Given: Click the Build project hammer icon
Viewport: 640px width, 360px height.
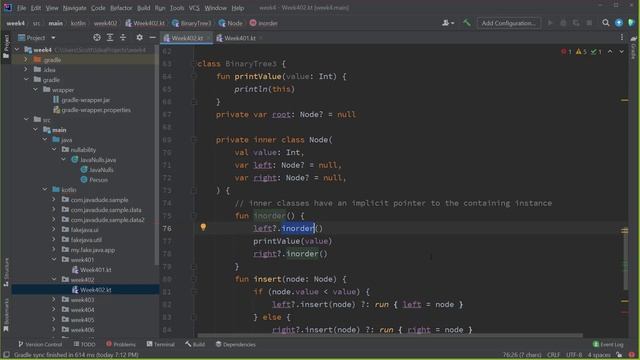Looking at the screenshot, I should tap(467, 23).
